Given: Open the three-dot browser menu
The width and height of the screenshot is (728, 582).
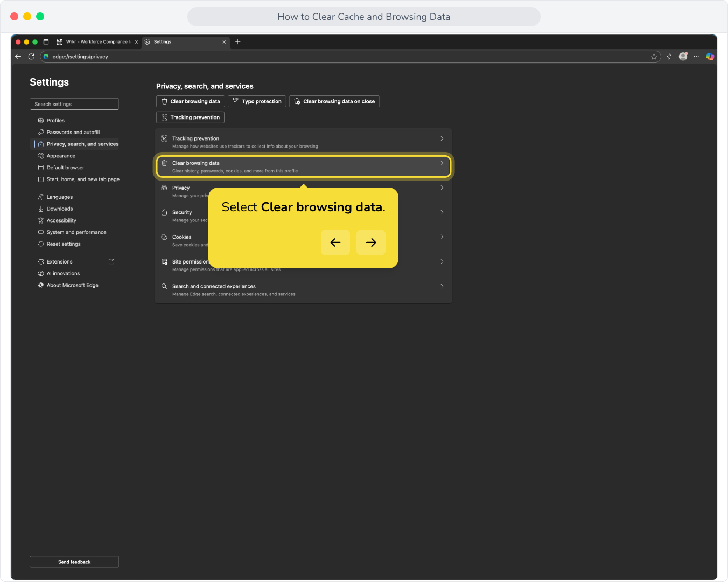Looking at the screenshot, I should pyautogui.click(x=696, y=57).
